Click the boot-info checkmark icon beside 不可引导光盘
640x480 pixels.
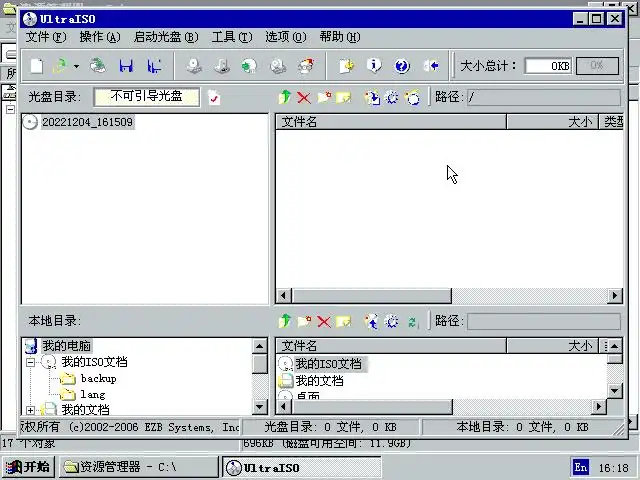tap(214, 98)
